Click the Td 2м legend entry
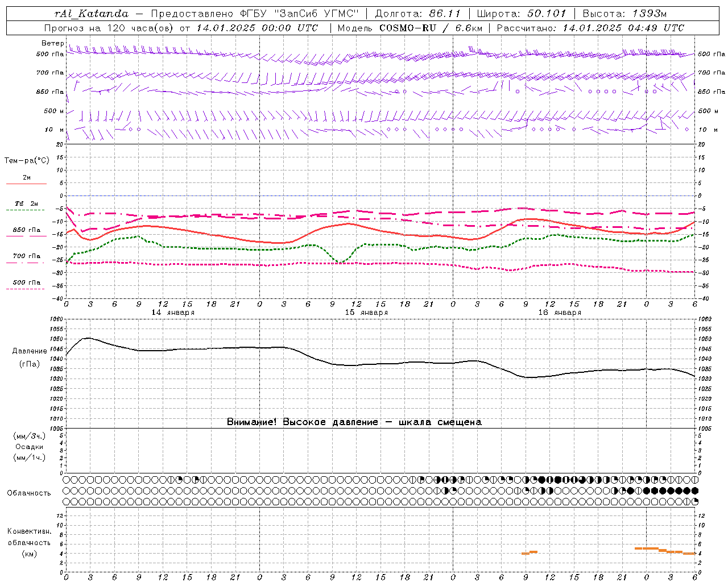The image size is (728, 582). 26,206
